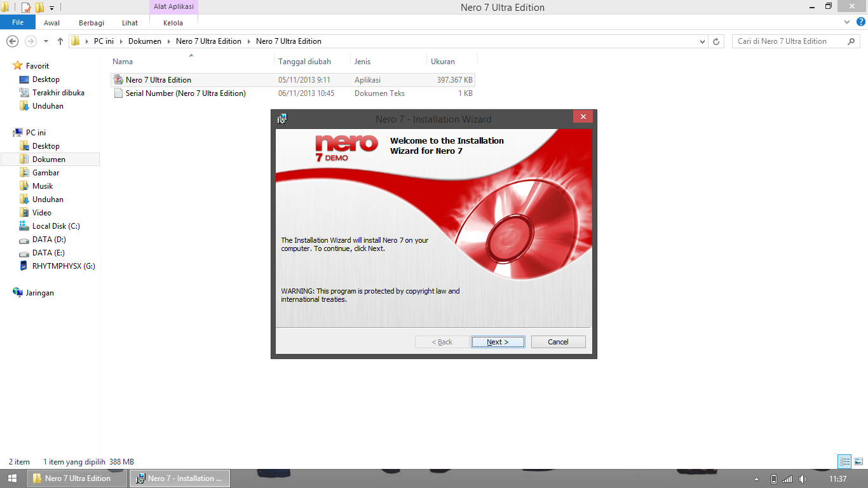Switch to large icons view in status bar

pos(858,462)
